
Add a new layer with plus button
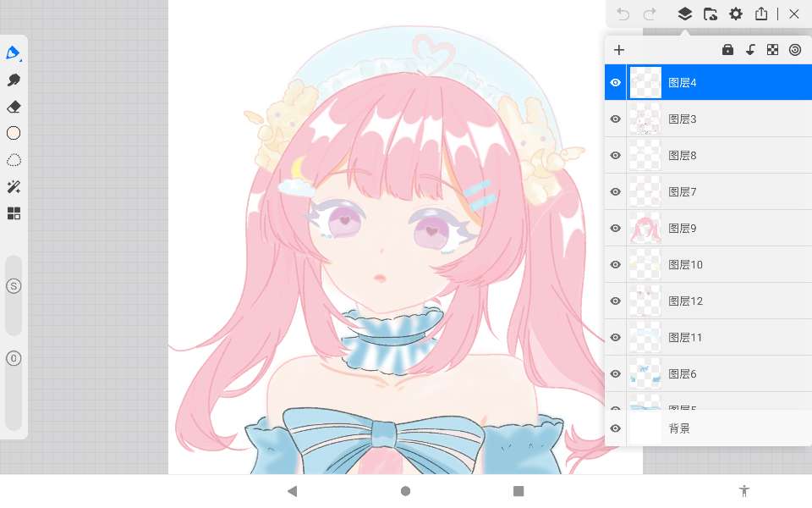pyautogui.click(x=619, y=50)
